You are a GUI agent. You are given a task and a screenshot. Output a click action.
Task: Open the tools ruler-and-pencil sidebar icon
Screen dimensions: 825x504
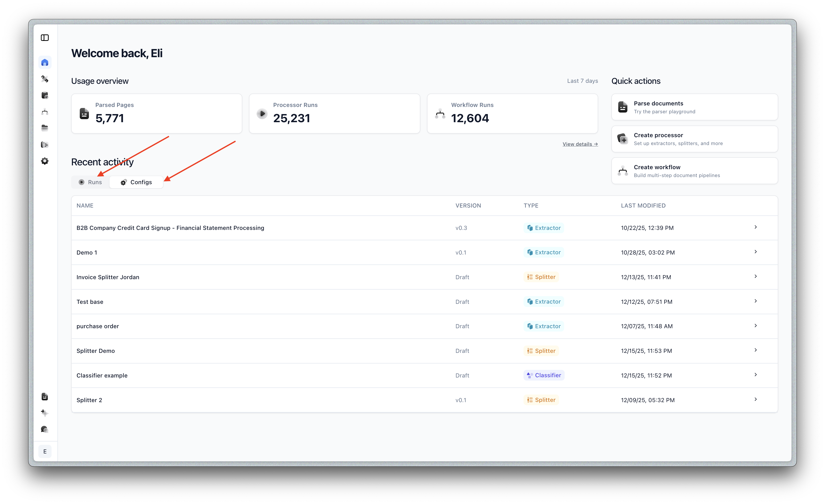(x=45, y=79)
